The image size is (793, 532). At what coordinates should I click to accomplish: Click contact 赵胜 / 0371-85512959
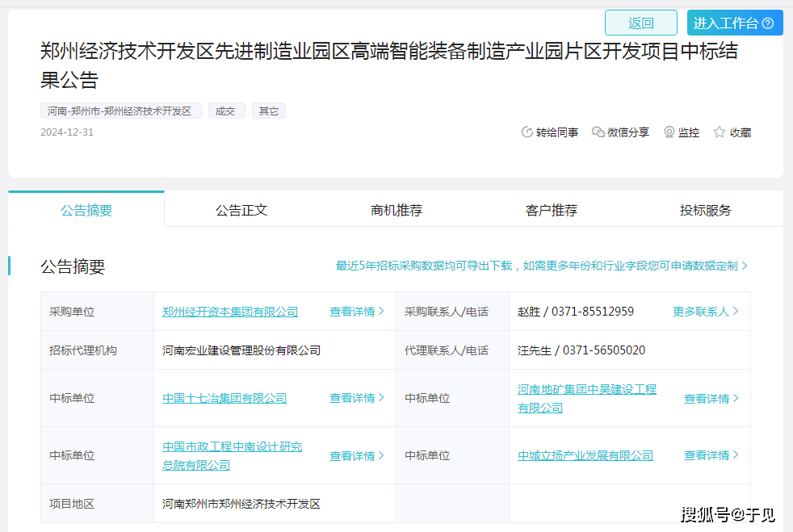[576, 312]
